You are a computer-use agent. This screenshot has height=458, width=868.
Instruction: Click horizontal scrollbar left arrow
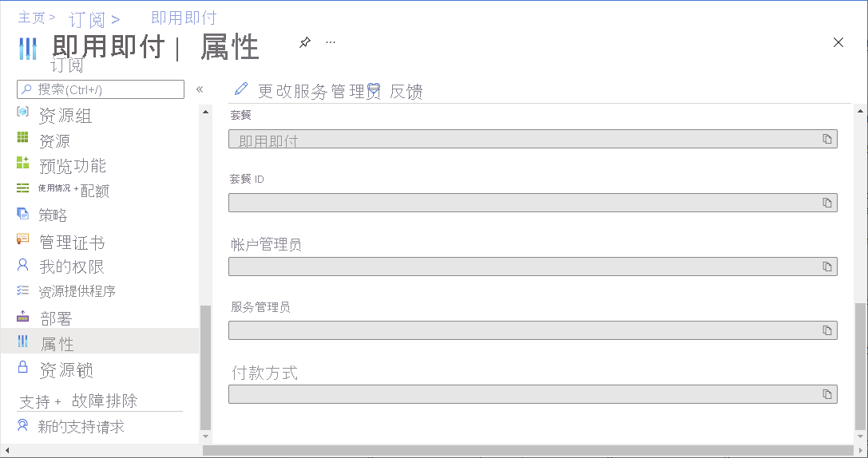pos(6,451)
